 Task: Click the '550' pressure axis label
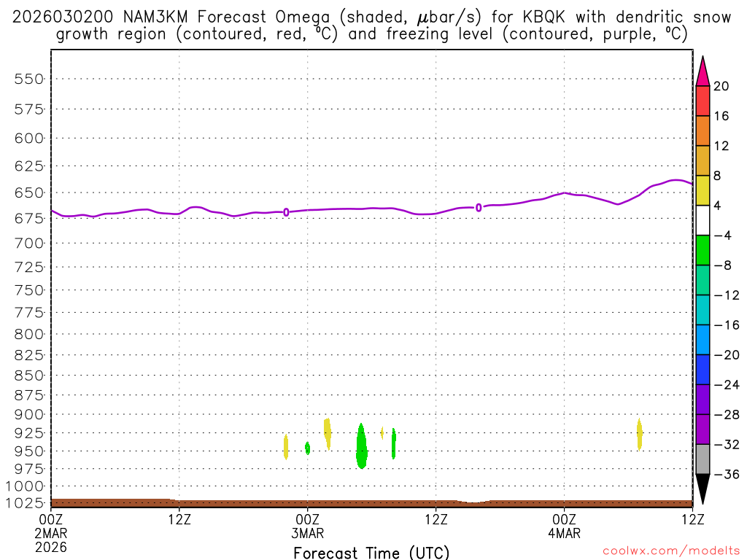(29, 79)
